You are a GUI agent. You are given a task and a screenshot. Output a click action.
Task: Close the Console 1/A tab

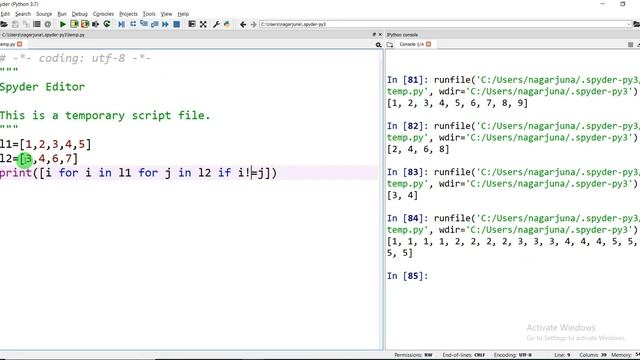point(429,44)
